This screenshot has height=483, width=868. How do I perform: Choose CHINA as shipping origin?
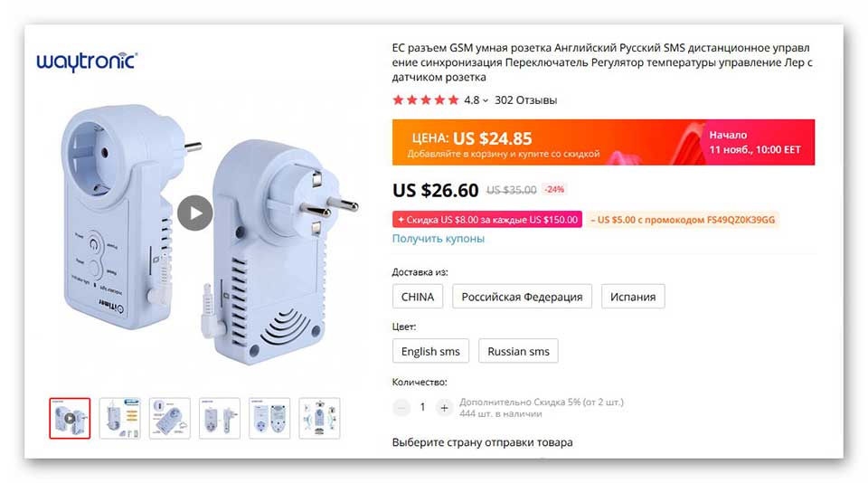click(418, 297)
